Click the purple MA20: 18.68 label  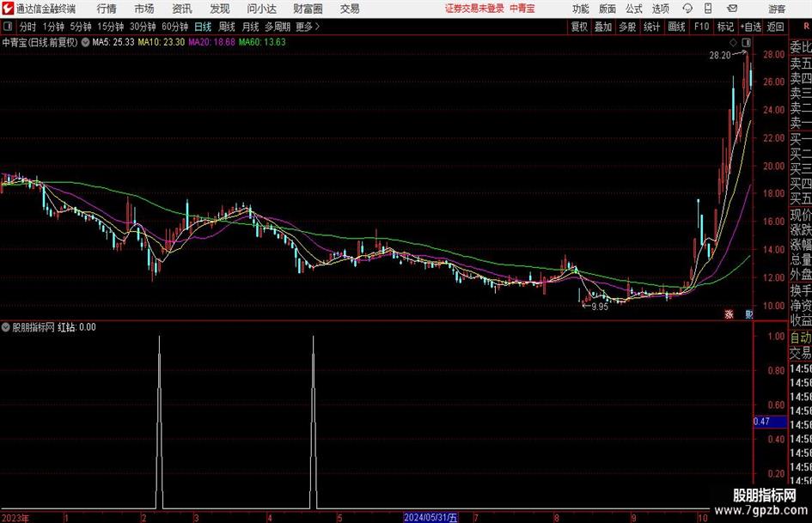[x=211, y=42]
